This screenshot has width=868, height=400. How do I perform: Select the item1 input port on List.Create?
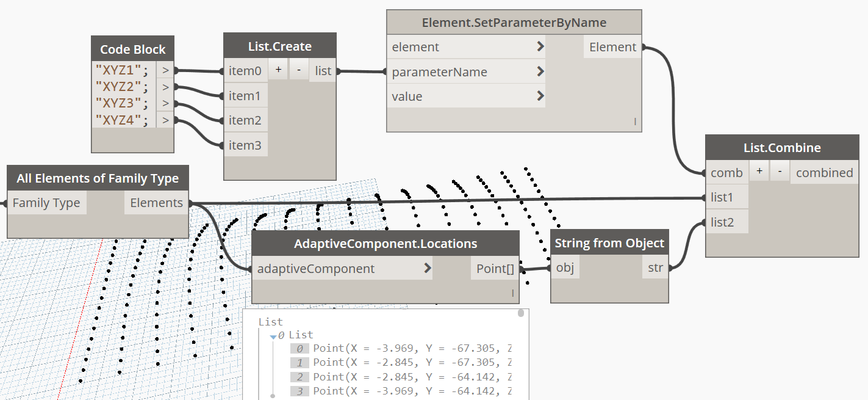click(245, 96)
